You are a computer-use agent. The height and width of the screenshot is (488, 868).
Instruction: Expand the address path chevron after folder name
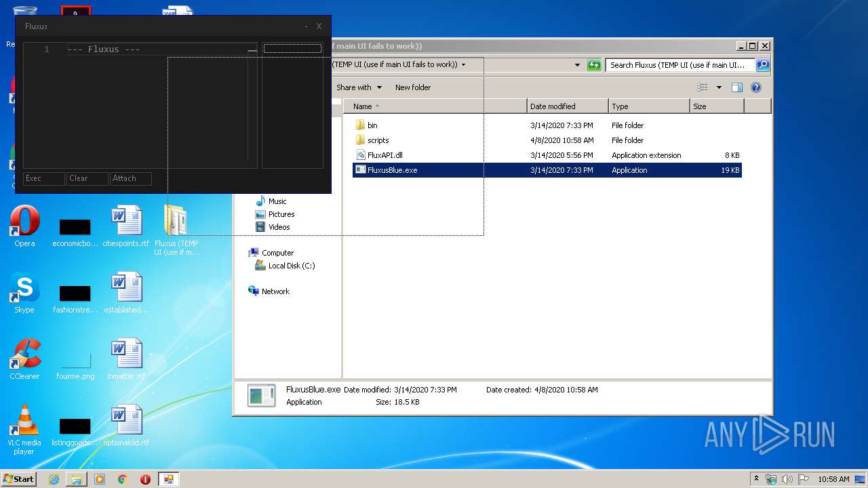(x=463, y=65)
